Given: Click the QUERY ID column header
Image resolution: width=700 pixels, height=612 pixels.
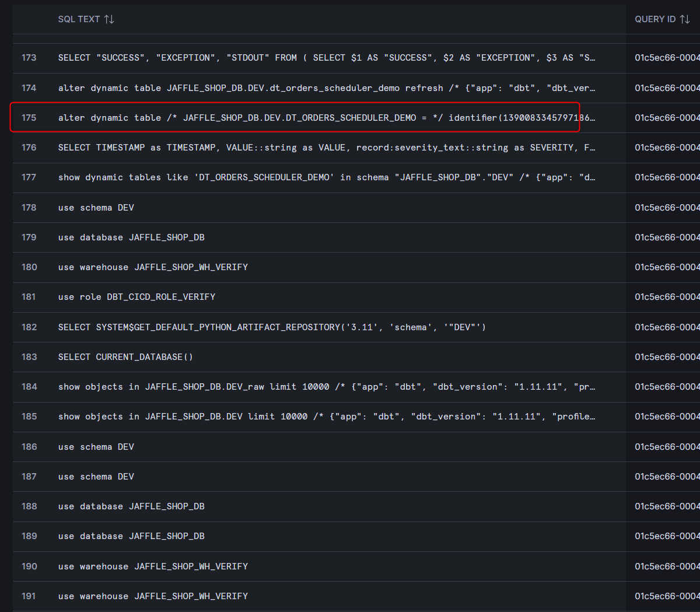Looking at the screenshot, I should [x=655, y=19].
